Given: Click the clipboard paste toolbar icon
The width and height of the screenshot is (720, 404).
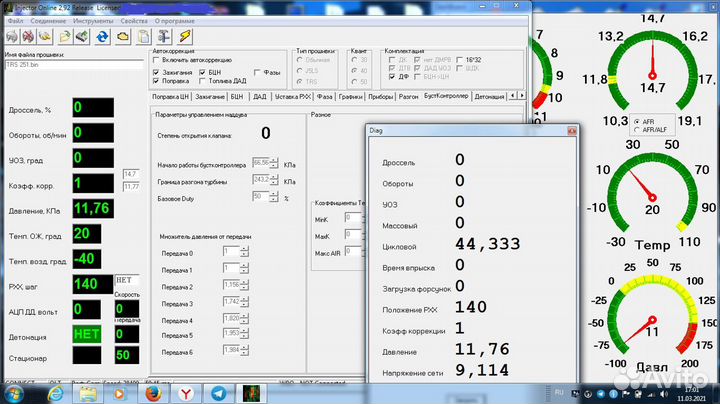Looking at the screenshot, I should tap(143, 36).
